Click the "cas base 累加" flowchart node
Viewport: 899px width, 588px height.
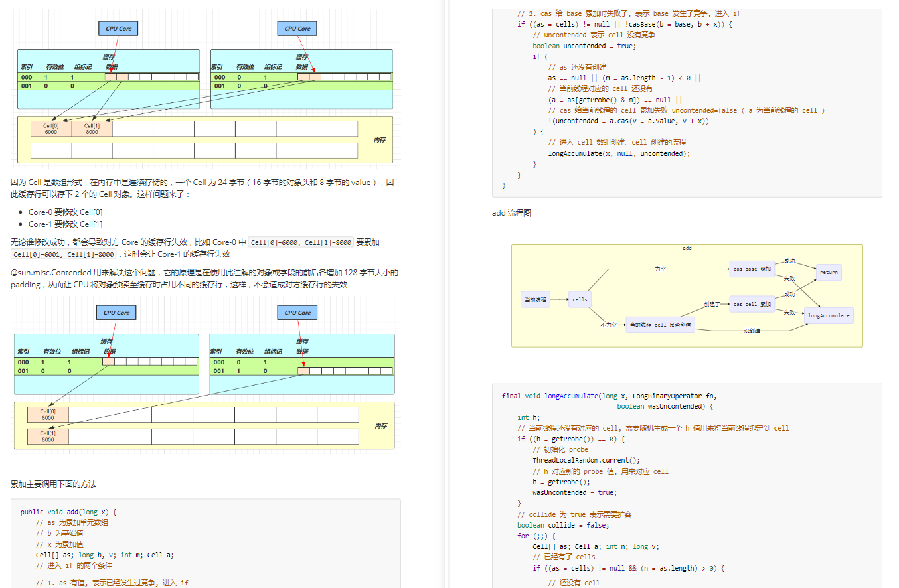point(752,269)
